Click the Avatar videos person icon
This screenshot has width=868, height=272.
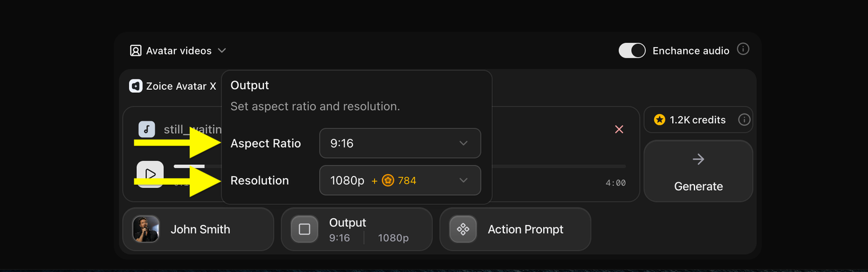click(136, 51)
